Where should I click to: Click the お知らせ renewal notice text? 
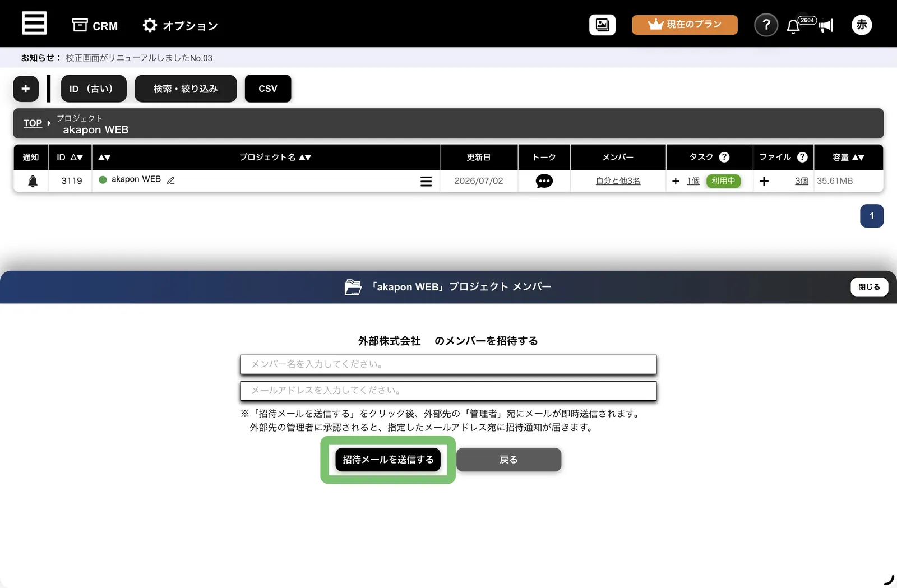139,58
